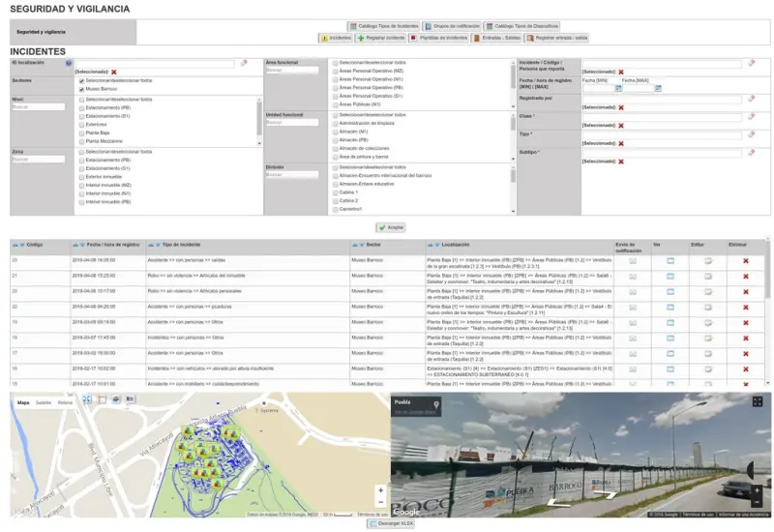Toggle Seleccionar/deseleccionar todos under Sectores

(82, 81)
